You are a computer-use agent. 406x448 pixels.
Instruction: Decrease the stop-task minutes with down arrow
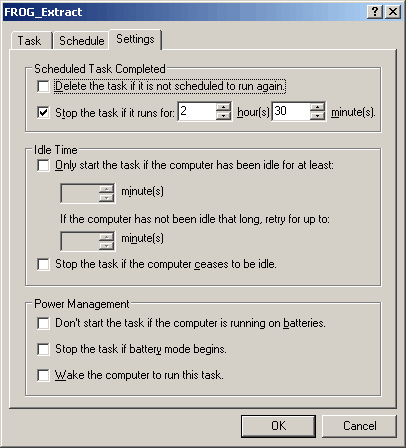tap(317, 115)
